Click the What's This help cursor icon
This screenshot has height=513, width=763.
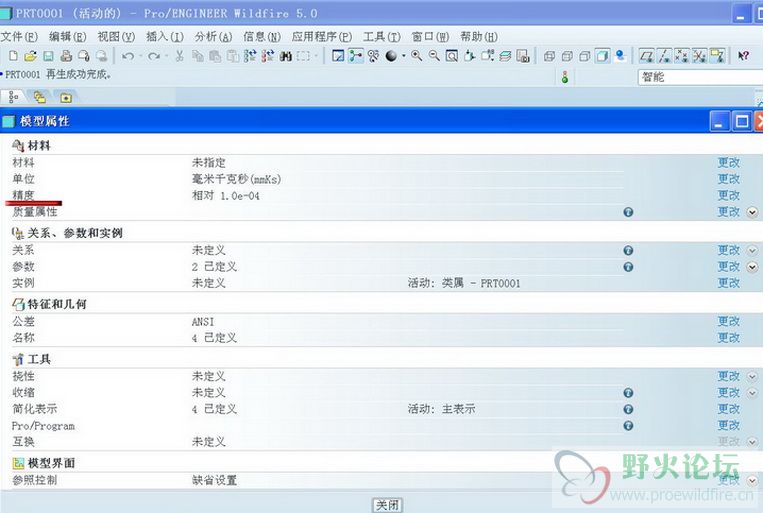743,56
